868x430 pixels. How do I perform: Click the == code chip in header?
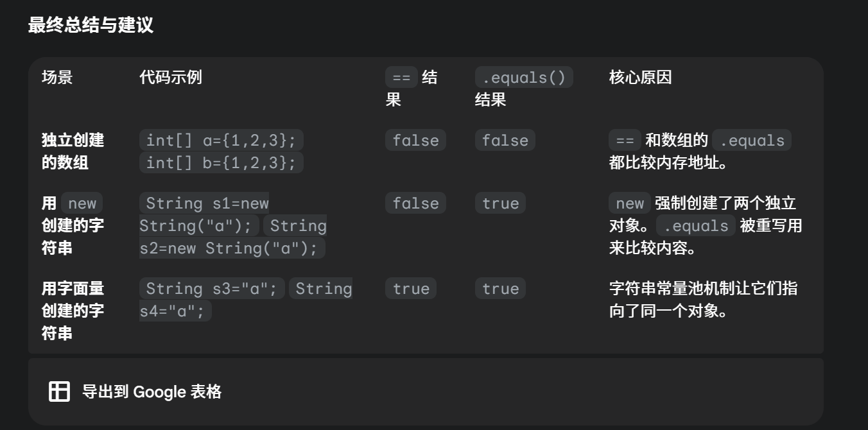[x=401, y=78]
